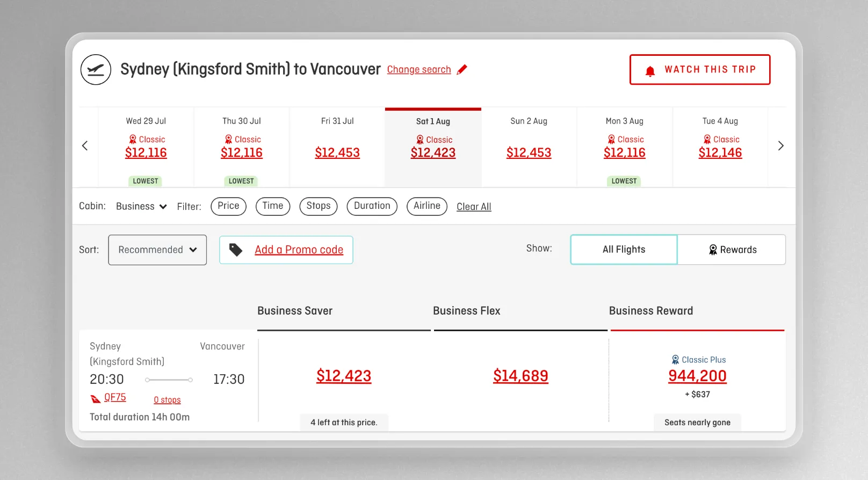Screen dimensions: 868x480
Task: Select the Wed 29 Jul date tab
Action: 146,147
